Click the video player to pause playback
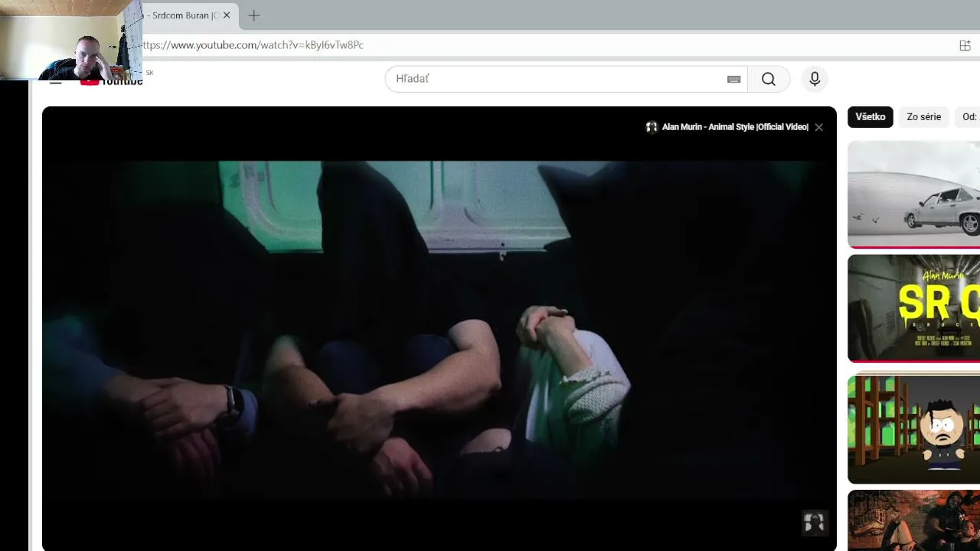The image size is (980, 551). click(439, 329)
